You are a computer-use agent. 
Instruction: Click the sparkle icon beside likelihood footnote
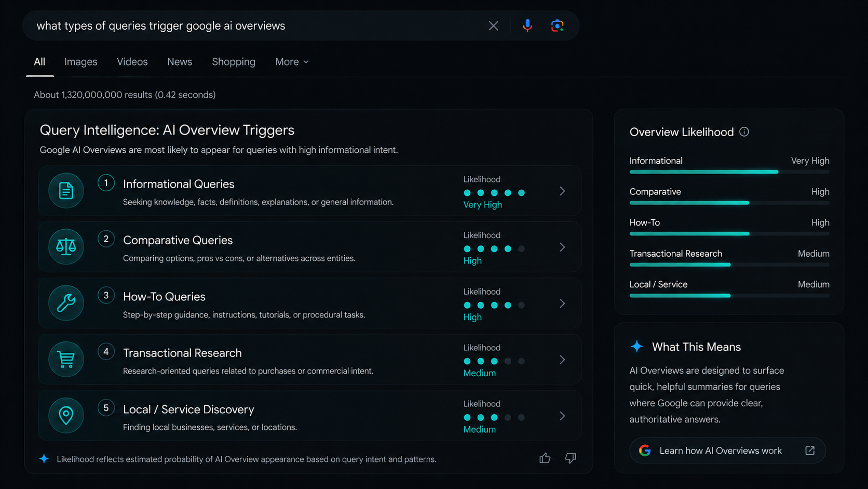44,459
